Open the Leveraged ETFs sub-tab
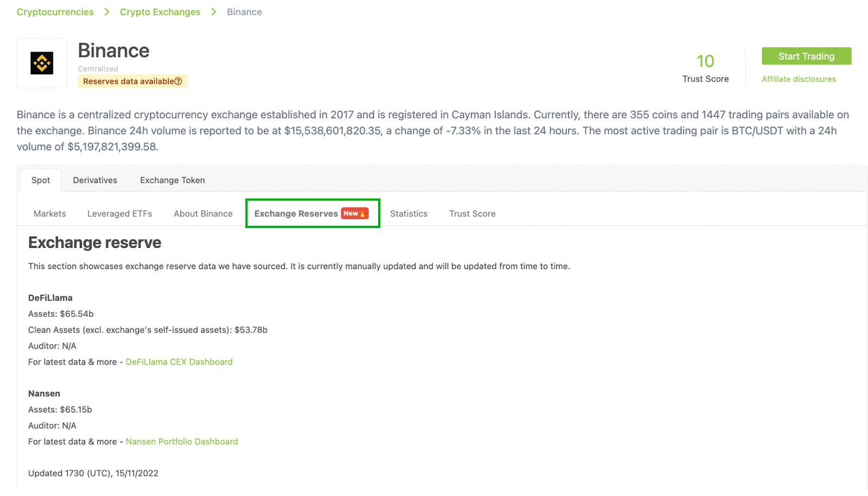 pyautogui.click(x=120, y=214)
